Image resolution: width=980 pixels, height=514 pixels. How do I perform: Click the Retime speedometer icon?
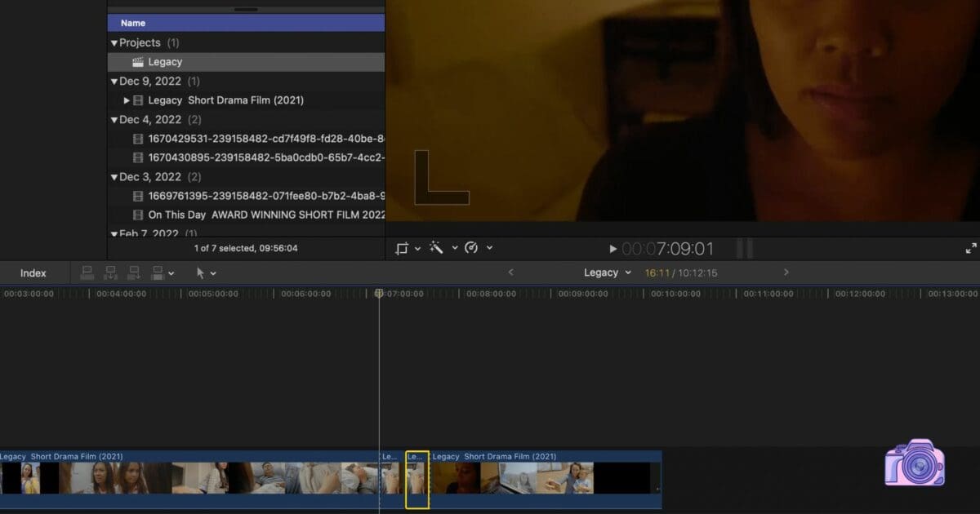tap(474, 248)
